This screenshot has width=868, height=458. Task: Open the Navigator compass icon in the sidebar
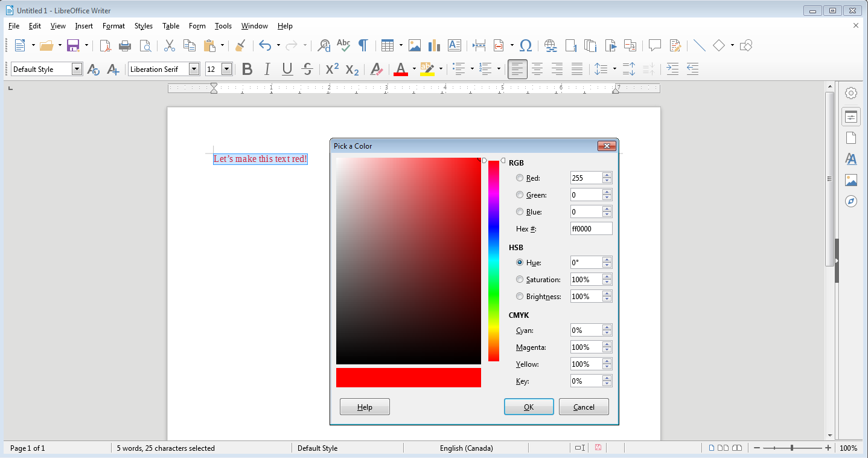coord(851,201)
